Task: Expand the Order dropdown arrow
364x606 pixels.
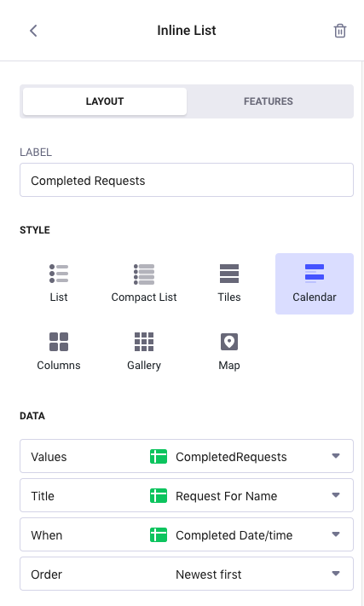Action: tap(336, 574)
